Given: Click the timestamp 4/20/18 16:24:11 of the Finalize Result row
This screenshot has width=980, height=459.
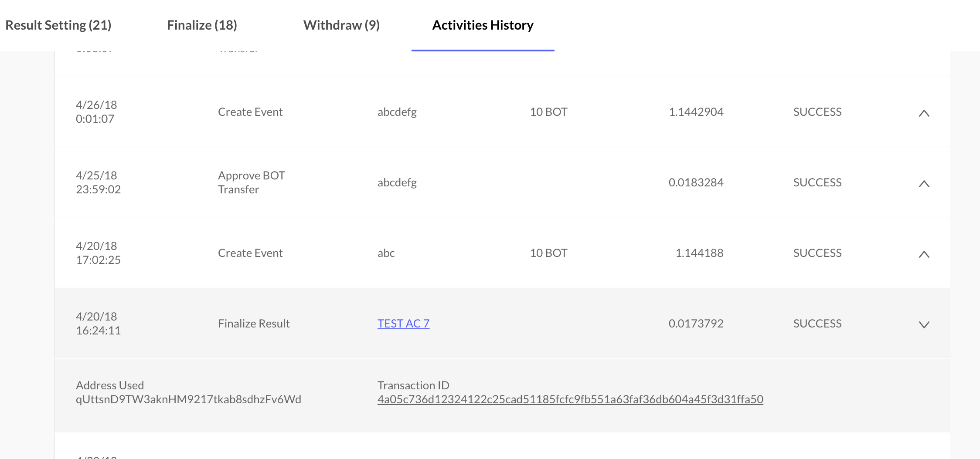Looking at the screenshot, I should [99, 324].
